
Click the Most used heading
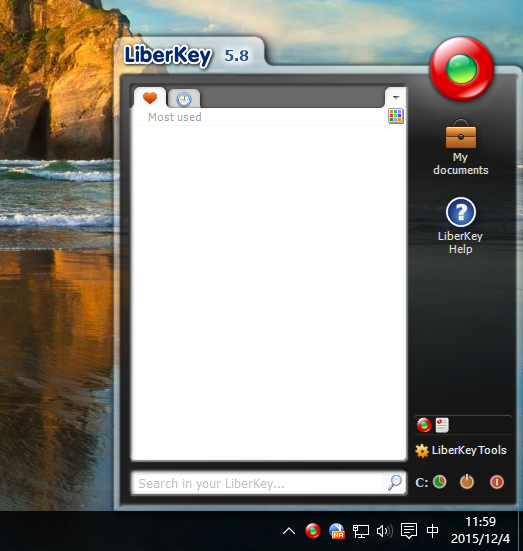pos(175,117)
